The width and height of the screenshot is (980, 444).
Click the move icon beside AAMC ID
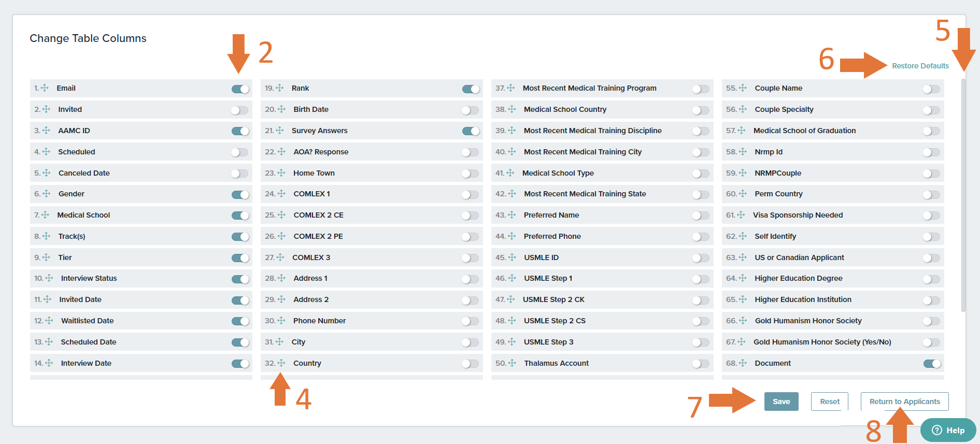coord(46,131)
